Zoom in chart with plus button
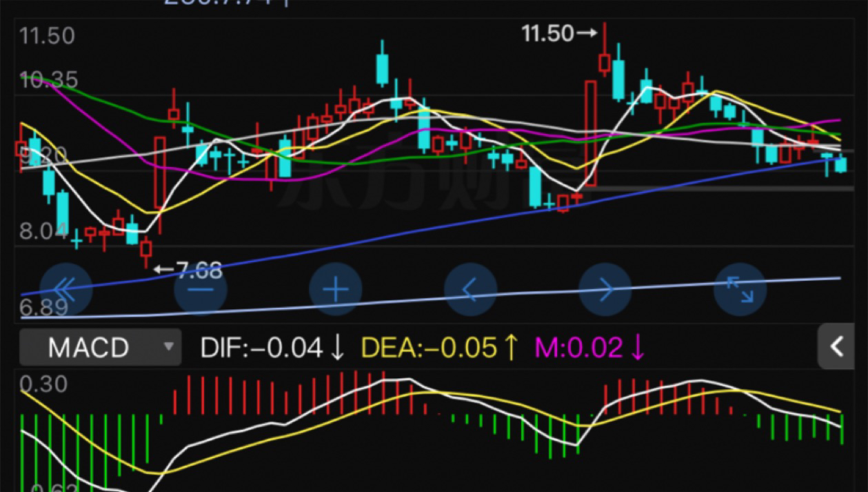This screenshot has width=868, height=492. tap(336, 290)
